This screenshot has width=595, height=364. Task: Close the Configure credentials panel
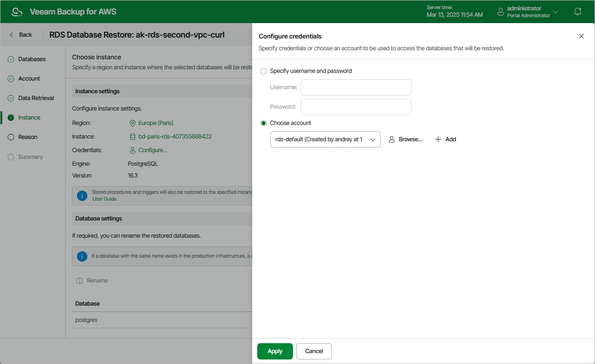click(x=581, y=36)
